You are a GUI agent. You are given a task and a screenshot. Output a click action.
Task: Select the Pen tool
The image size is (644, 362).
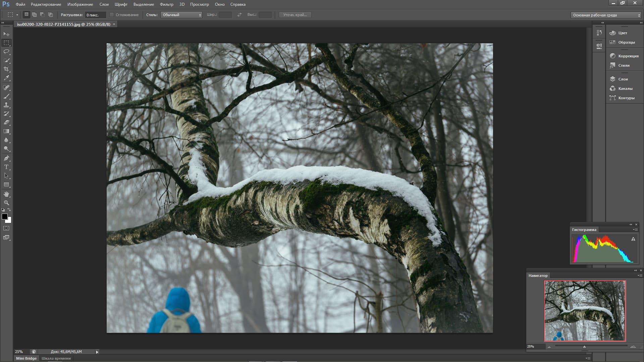6,158
